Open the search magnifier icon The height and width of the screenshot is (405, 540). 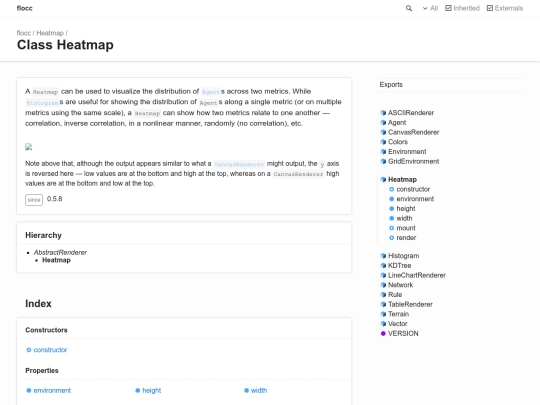(409, 8)
